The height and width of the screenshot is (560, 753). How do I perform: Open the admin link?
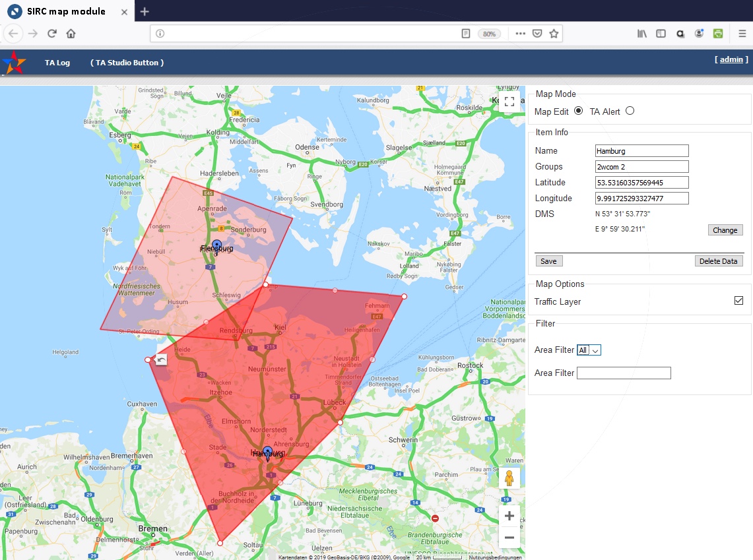pyautogui.click(x=730, y=59)
